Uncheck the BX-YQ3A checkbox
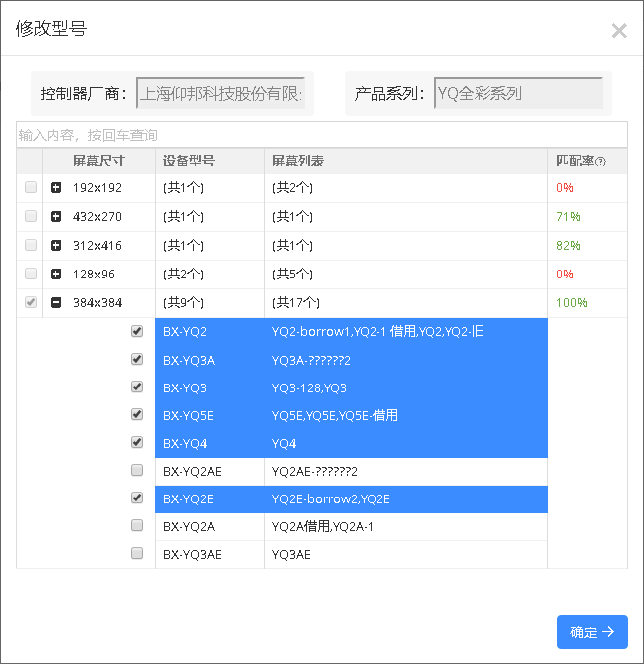The width and height of the screenshot is (644, 664). coord(137,359)
